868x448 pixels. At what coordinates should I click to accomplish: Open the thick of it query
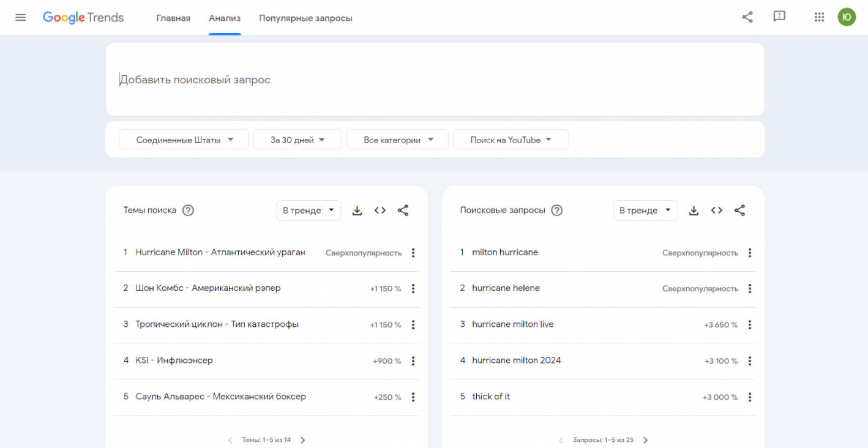[x=491, y=397]
